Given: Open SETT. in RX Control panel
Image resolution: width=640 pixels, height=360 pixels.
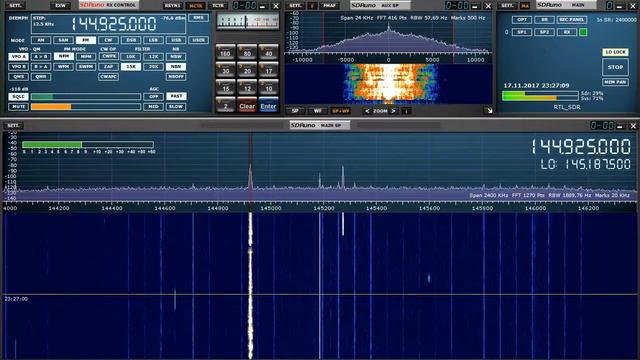Looking at the screenshot, I should click(15, 6).
